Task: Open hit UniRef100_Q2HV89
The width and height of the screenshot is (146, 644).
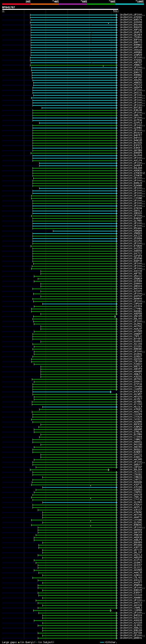Action: (131, 22)
